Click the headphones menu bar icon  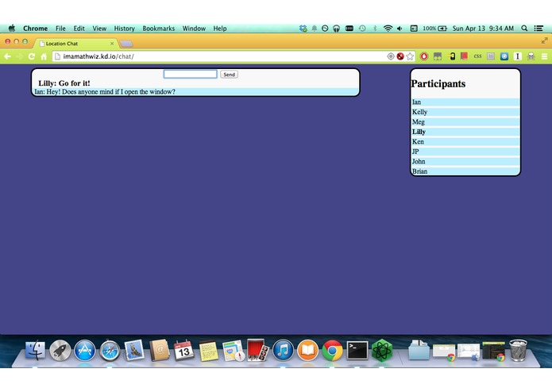pyautogui.click(x=336, y=29)
